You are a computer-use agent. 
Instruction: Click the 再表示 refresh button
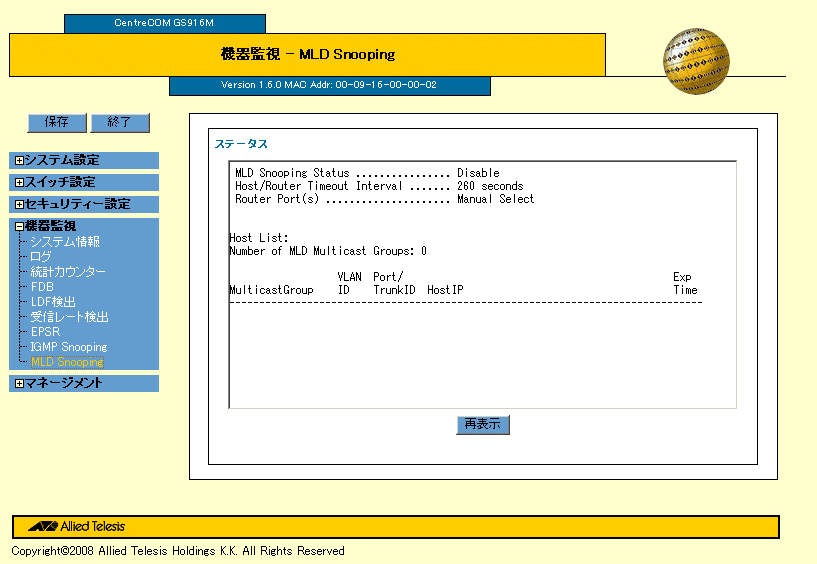pyautogui.click(x=482, y=424)
